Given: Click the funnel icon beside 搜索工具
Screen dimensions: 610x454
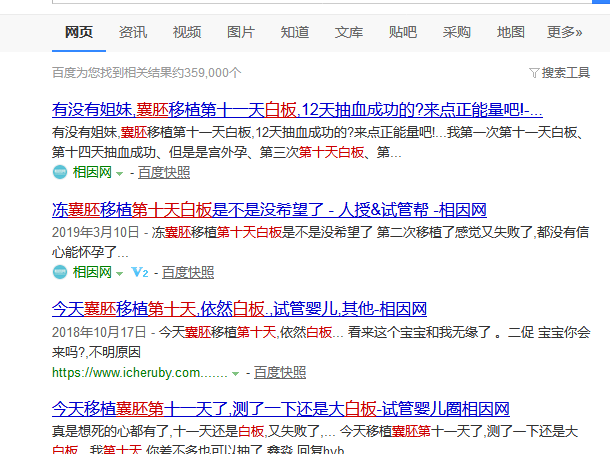Looking at the screenshot, I should coord(534,73).
